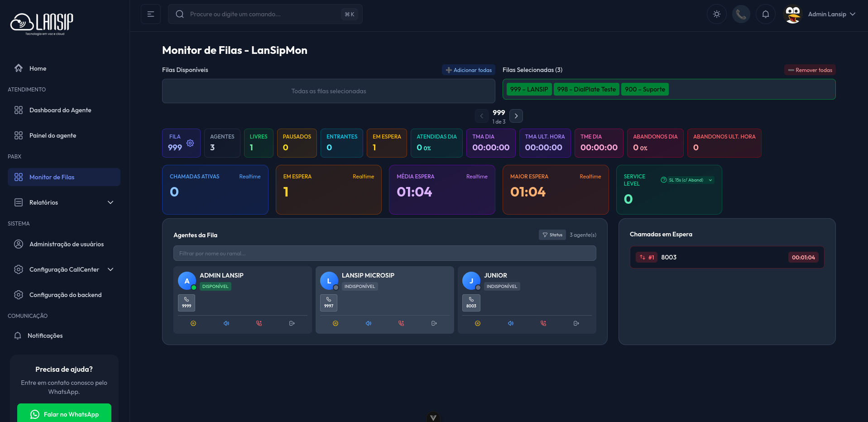This screenshot has height=422, width=868.
Task: Open the SL 15s service level dropdown
Action: coord(687,180)
